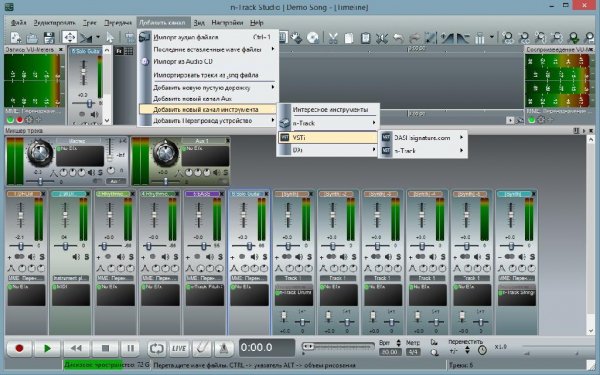The height and width of the screenshot is (375, 600).
Task: Click the rewind transport button
Action: coord(76,348)
